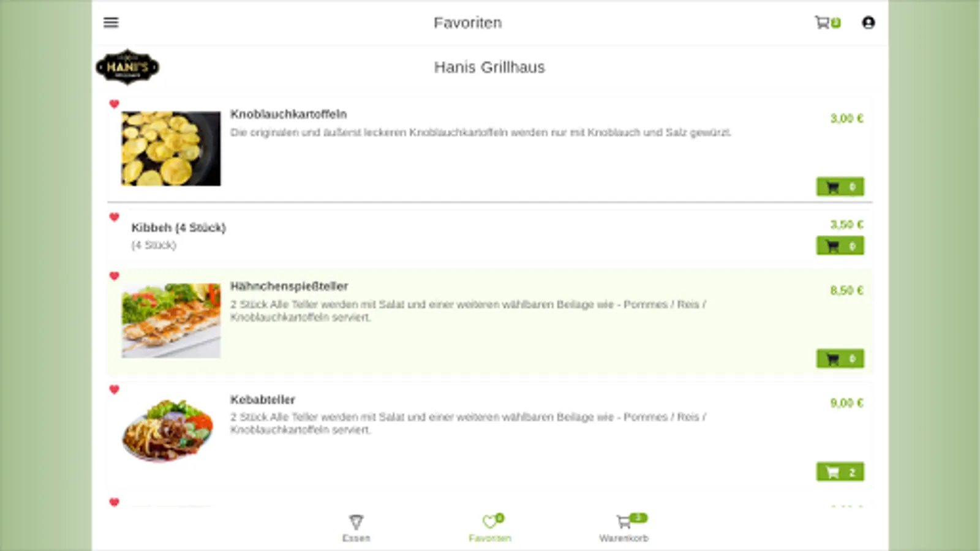Viewport: 980px width, 551px height.
Task: Click the Kebabteller cart button showing 2
Action: pos(840,472)
